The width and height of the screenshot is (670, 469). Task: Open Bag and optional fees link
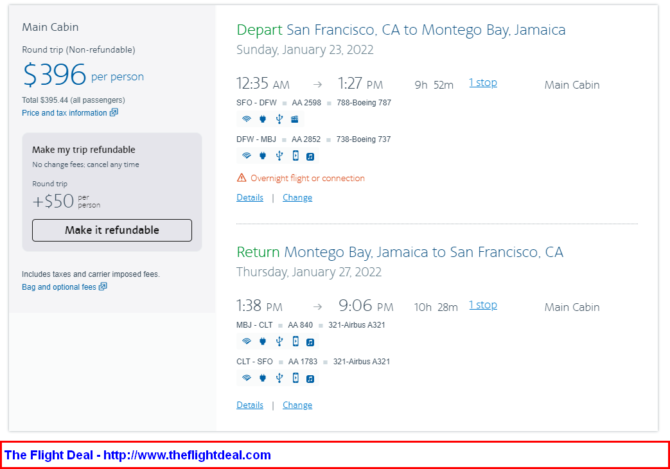(x=59, y=287)
